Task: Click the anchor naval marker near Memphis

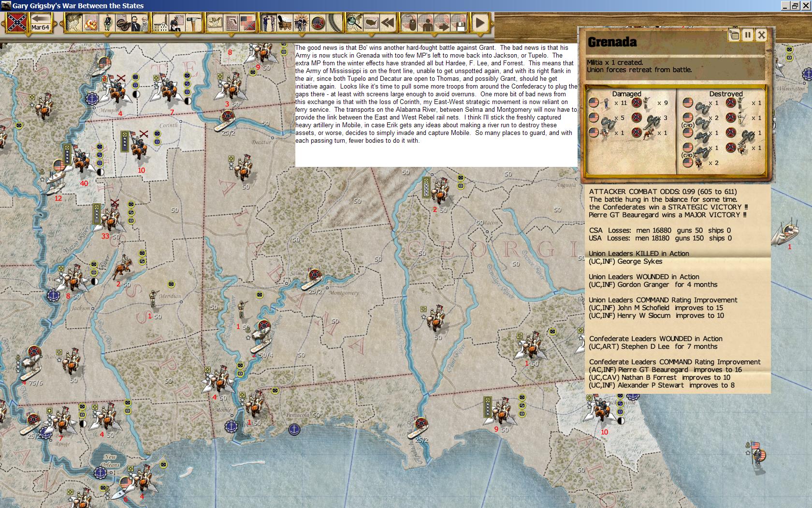Action: tap(91, 99)
